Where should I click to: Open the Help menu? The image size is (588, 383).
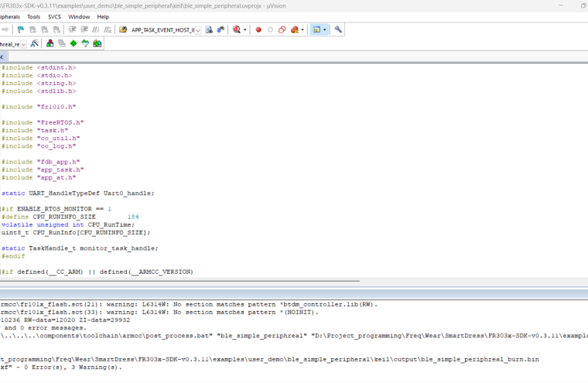point(103,16)
